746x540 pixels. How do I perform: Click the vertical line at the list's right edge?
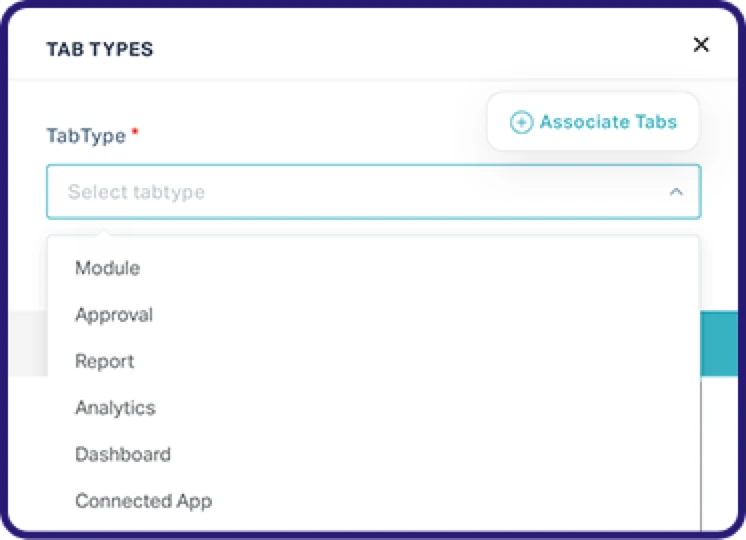[702, 450]
